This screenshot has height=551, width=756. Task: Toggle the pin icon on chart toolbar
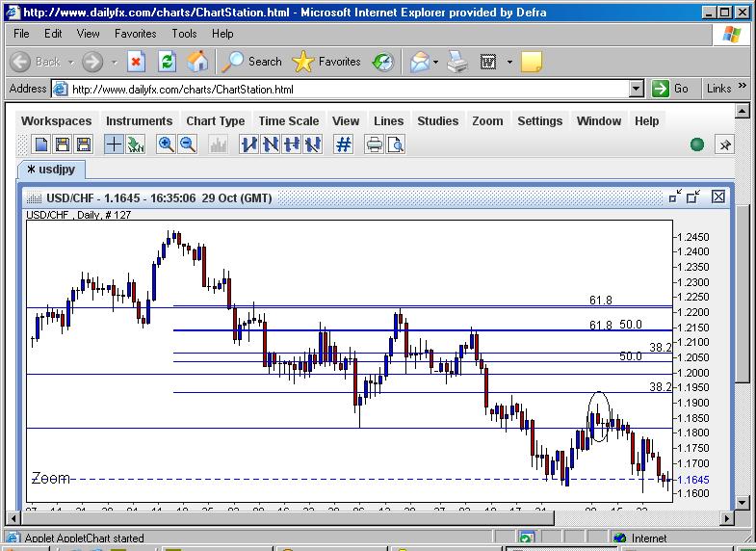click(724, 144)
